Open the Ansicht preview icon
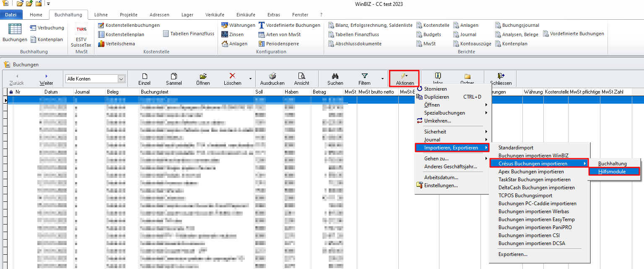Screen dimensions: 644x269 [x=301, y=76]
